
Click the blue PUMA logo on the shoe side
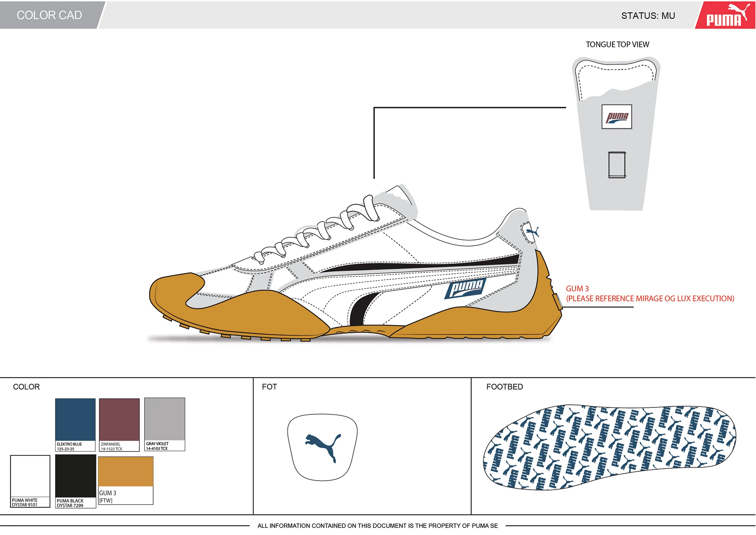[465, 288]
